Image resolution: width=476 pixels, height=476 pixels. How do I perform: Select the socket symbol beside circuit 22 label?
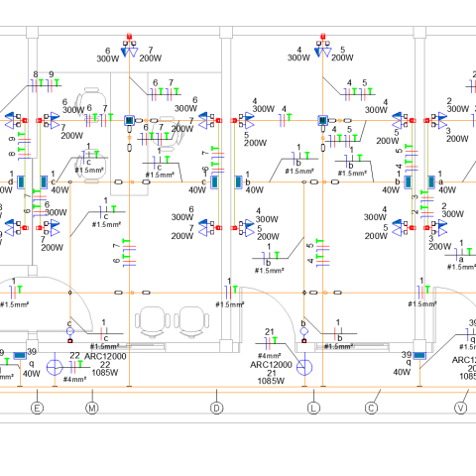(55, 368)
